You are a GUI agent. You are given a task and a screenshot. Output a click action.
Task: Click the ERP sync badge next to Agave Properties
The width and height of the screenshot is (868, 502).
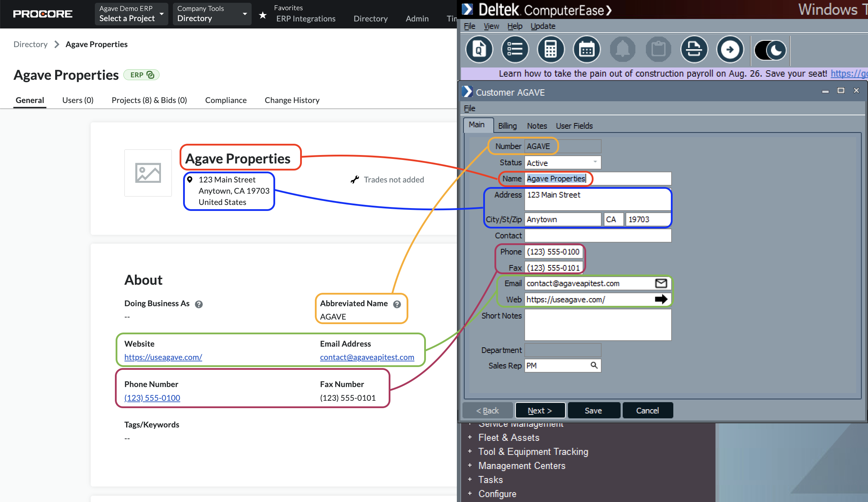click(x=141, y=75)
